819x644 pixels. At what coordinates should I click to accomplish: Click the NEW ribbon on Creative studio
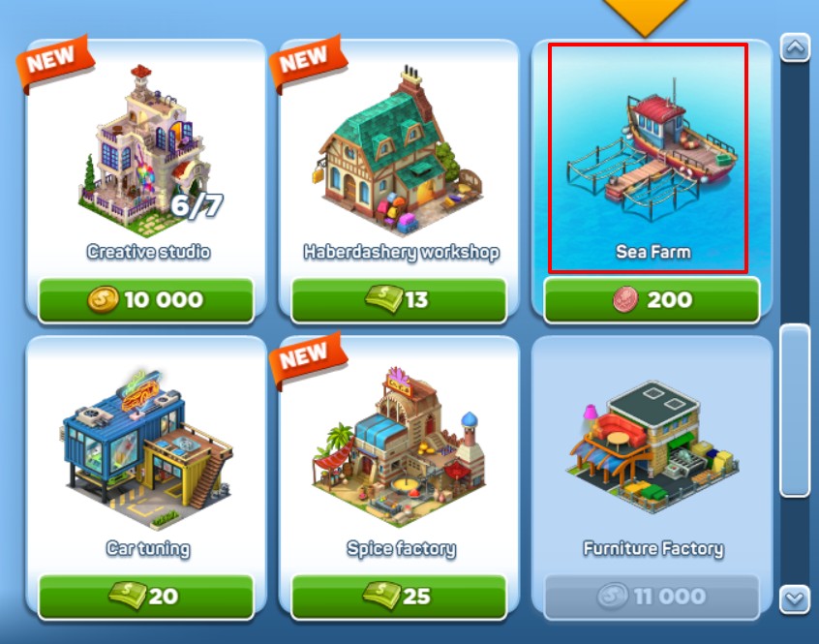[54, 63]
